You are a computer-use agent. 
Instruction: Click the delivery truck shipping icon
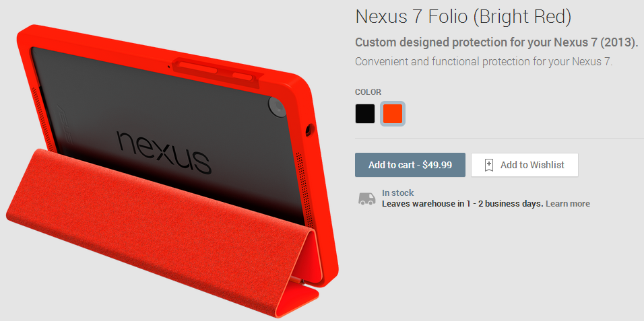pyautogui.click(x=366, y=199)
